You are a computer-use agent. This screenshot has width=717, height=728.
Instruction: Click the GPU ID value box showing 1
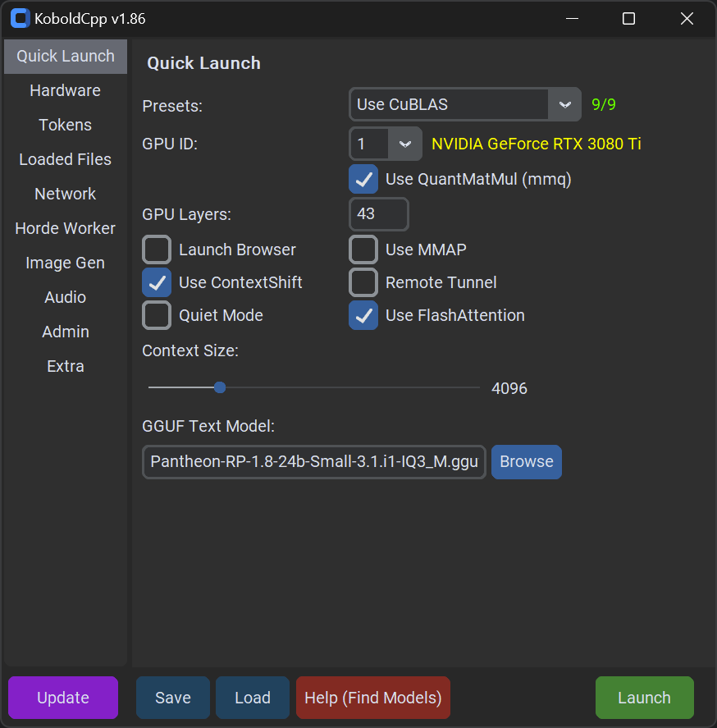click(x=369, y=144)
